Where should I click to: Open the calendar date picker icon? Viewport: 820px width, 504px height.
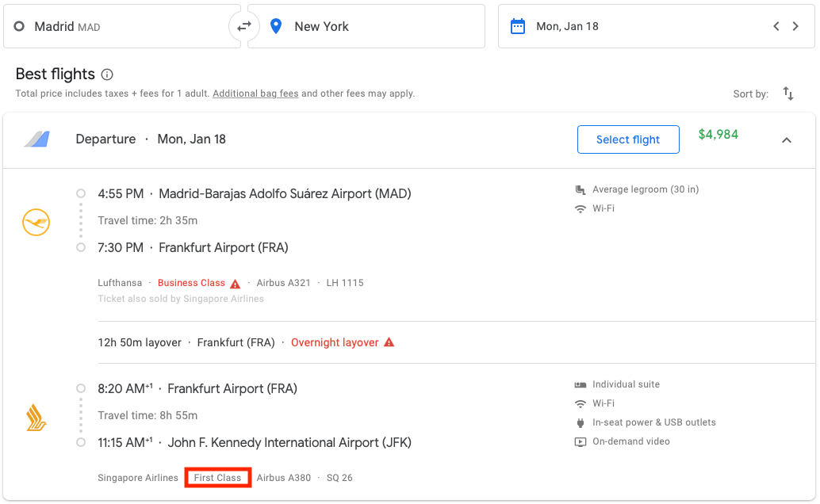click(x=519, y=25)
